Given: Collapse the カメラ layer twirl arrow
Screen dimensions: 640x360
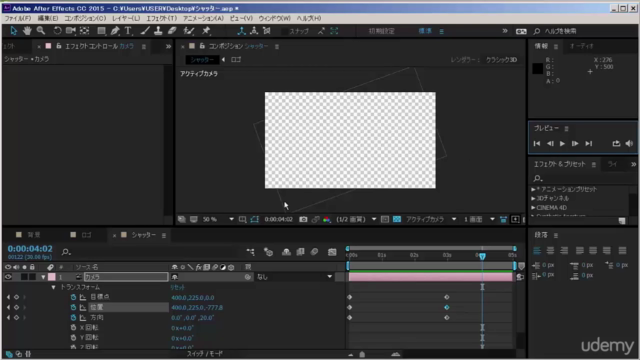Looking at the screenshot, I should pos(43,277).
